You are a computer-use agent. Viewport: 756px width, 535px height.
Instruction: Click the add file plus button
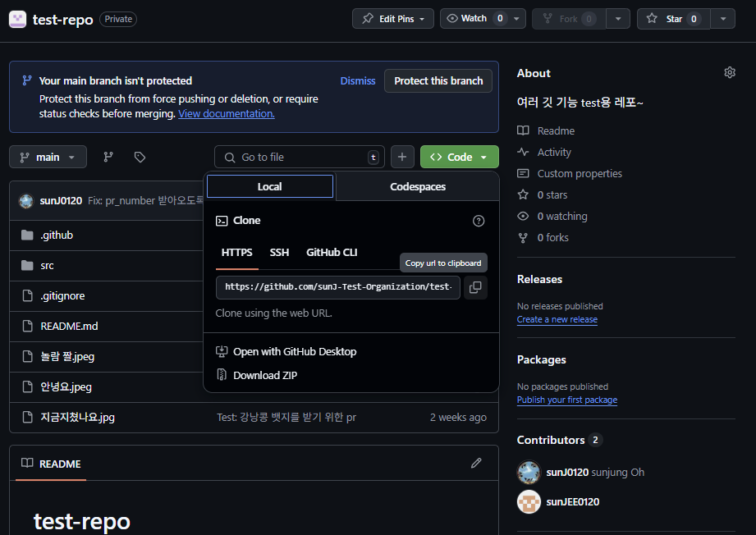tap(402, 157)
